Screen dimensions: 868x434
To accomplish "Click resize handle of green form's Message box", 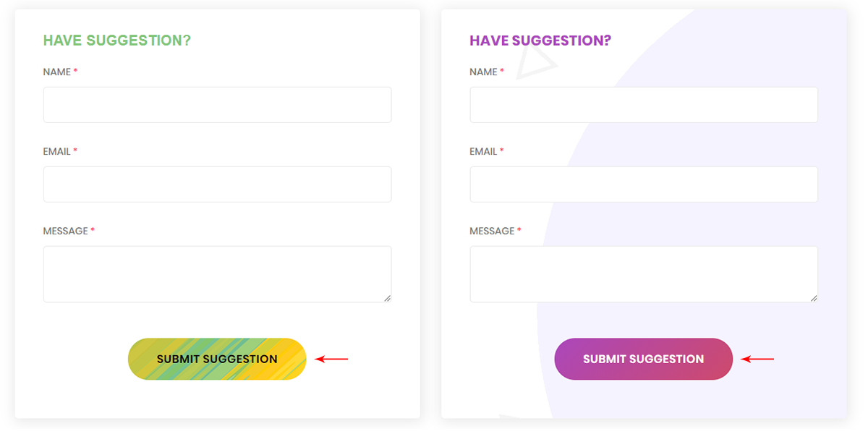I will [x=387, y=297].
